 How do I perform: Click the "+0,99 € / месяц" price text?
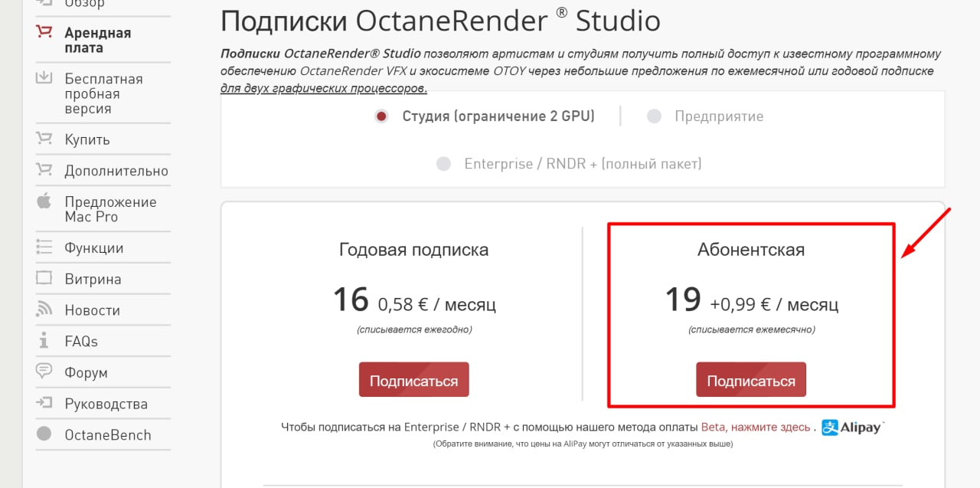774,304
